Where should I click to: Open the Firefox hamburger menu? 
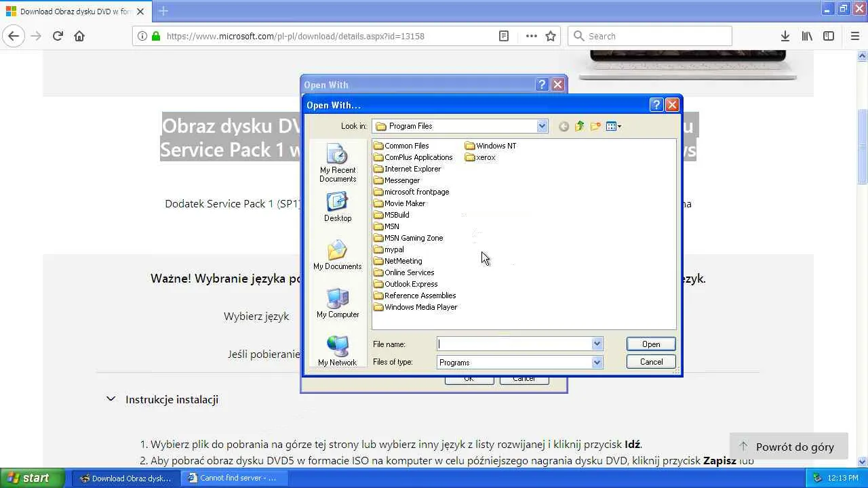854,36
